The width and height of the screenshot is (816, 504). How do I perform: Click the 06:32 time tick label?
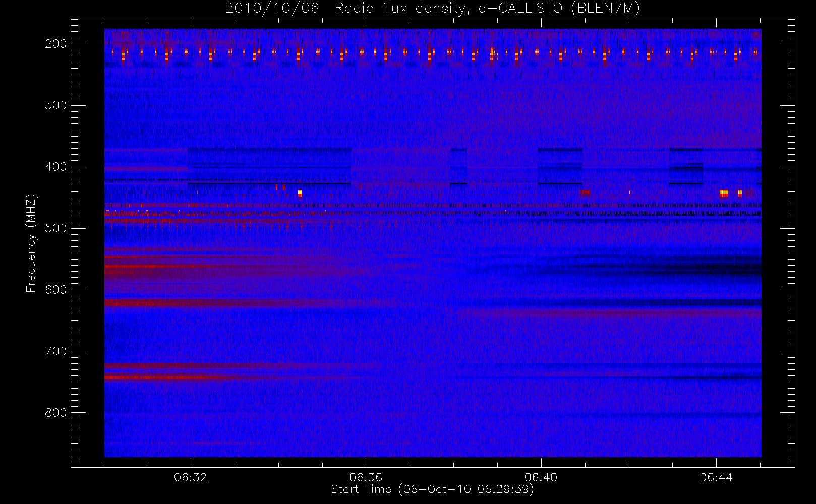click(191, 477)
